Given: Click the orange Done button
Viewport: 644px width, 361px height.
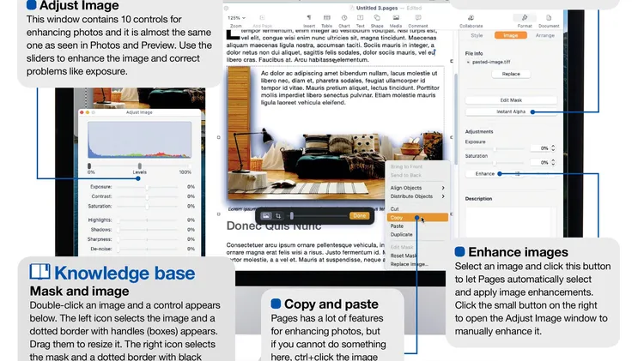Looking at the screenshot, I should click(x=360, y=216).
